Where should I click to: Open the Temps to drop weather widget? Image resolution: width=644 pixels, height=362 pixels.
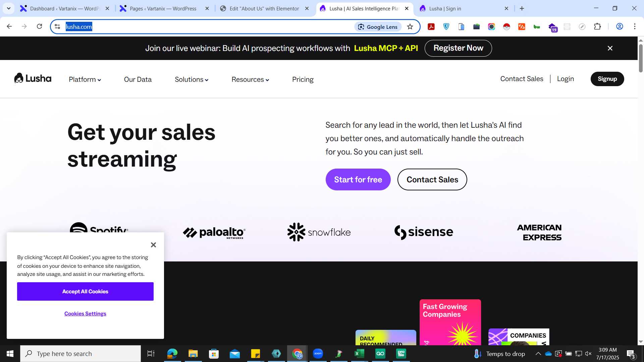point(499,354)
